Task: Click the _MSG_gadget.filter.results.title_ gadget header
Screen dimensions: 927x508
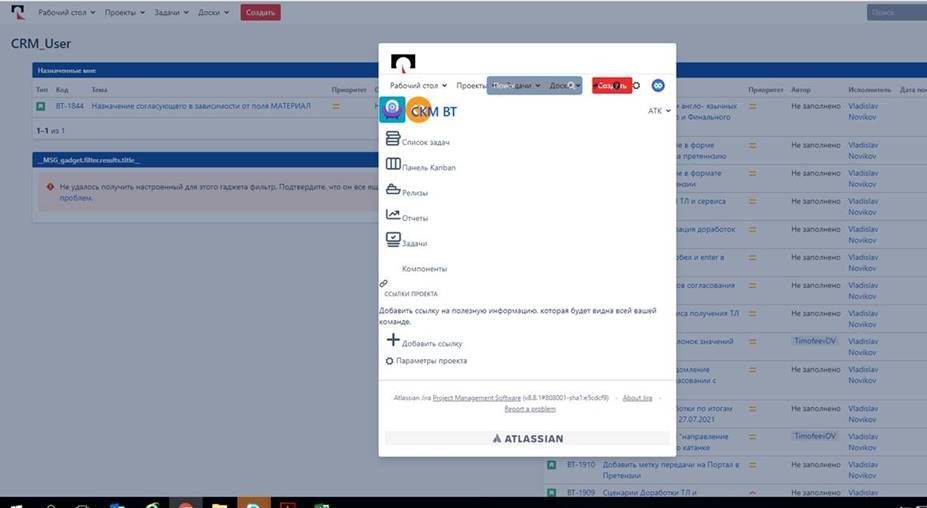Action: point(205,160)
